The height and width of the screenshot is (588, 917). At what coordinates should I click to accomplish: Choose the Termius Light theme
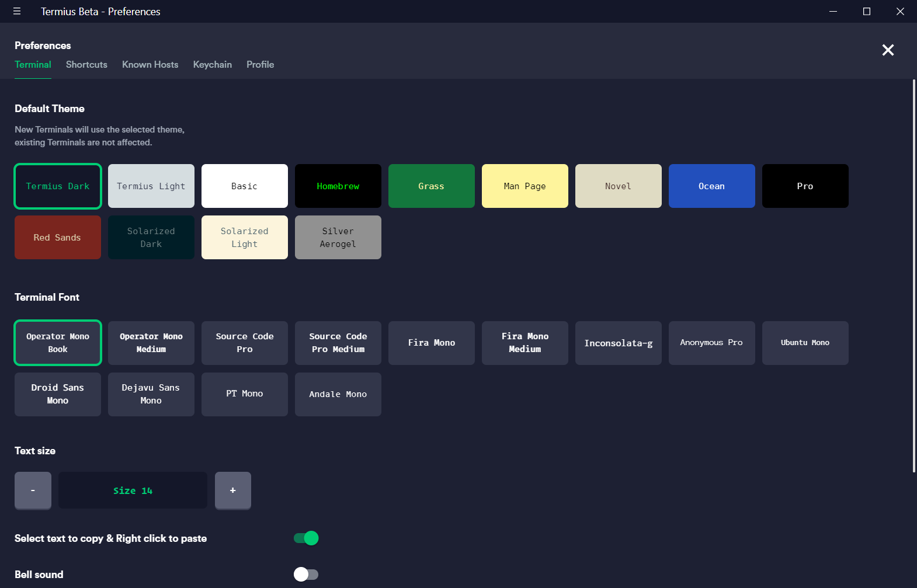[x=151, y=186]
